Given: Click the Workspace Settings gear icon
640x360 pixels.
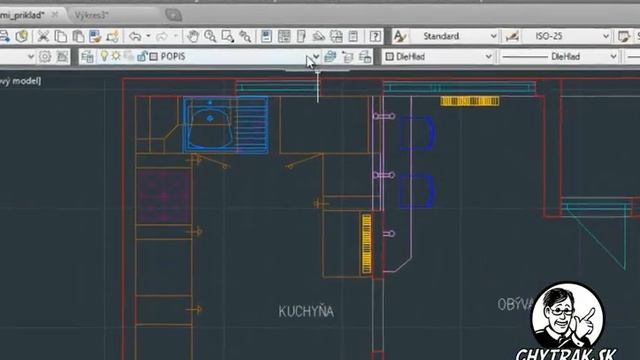Looking at the screenshot, I should coord(45,56).
